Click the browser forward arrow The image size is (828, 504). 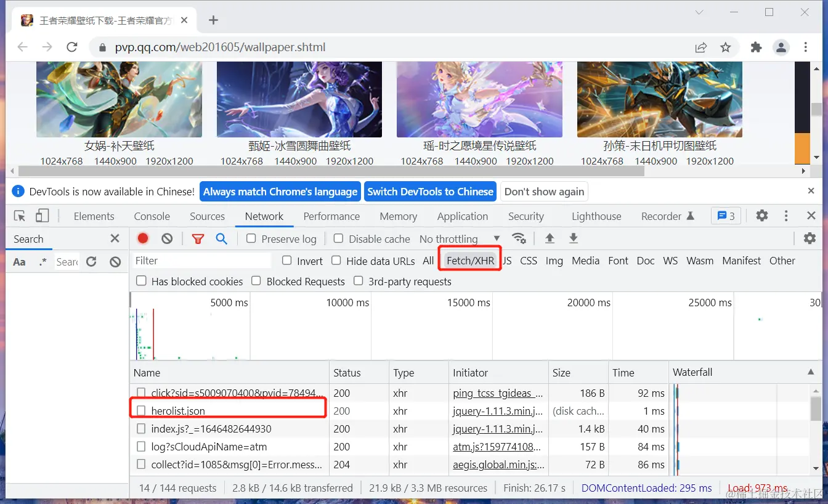(47, 47)
